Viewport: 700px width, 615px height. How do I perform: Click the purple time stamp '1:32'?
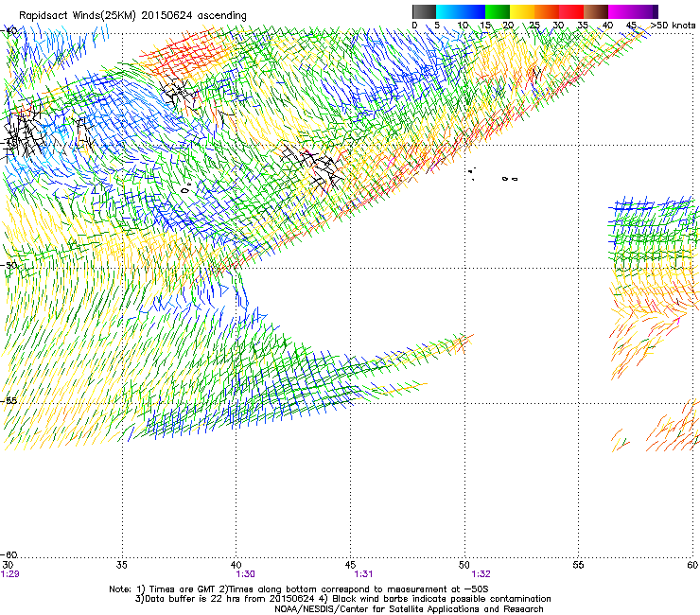point(481,574)
